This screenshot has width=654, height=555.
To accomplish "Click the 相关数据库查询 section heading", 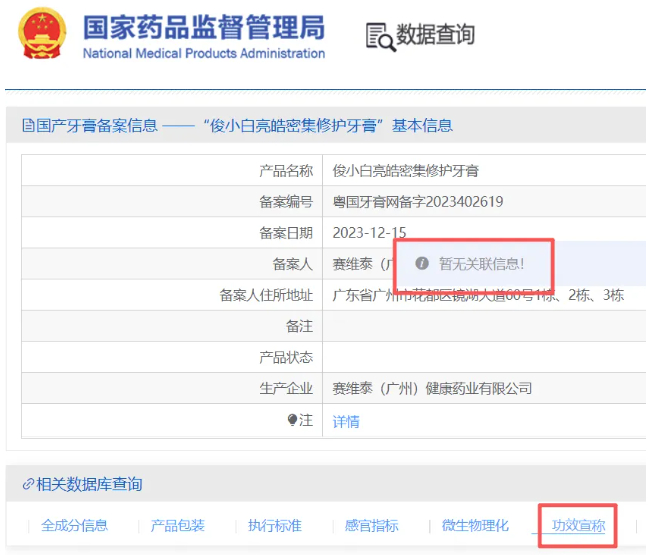I will (89, 484).
